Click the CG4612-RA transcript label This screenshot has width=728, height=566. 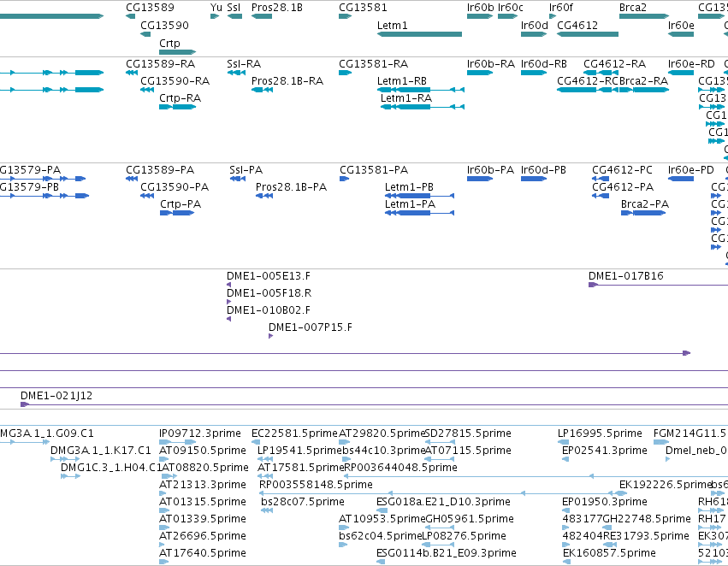coord(614,64)
